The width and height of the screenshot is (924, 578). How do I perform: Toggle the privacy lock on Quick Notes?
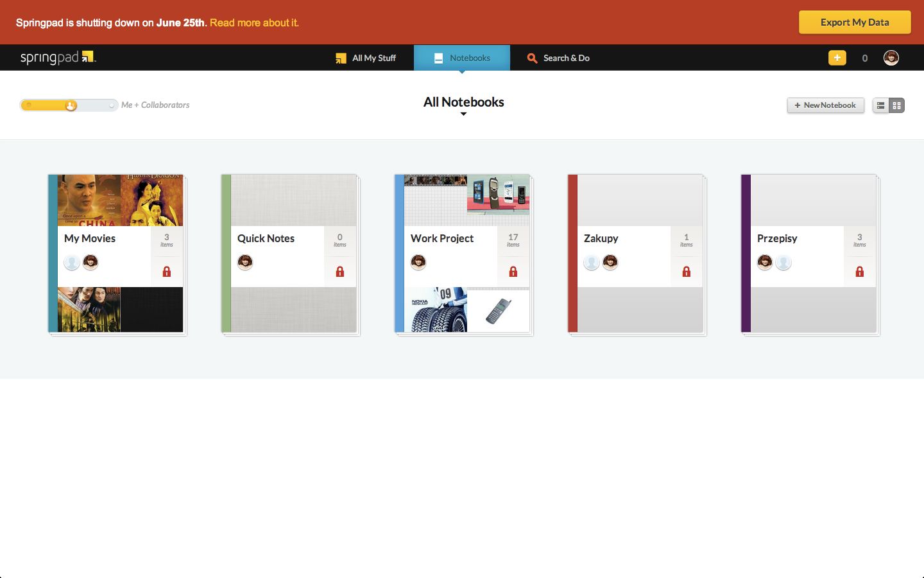coord(340,272)
